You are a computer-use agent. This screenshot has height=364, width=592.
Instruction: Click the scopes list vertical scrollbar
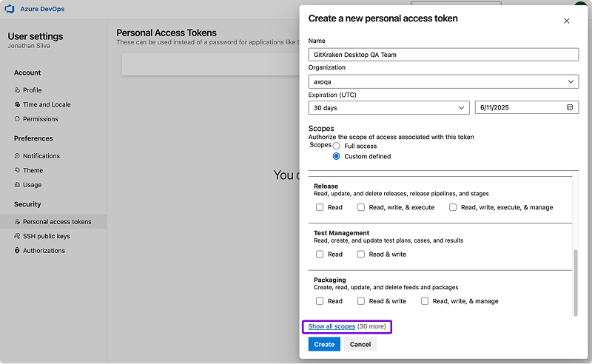[x=576, y=283]
